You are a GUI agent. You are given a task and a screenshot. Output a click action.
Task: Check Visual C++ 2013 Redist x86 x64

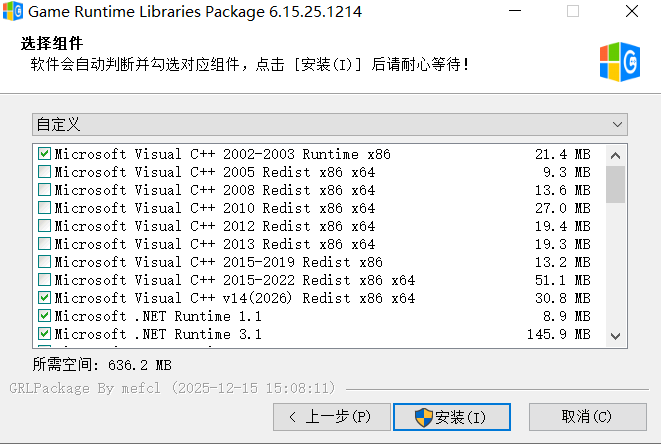[x=44, y=244]
